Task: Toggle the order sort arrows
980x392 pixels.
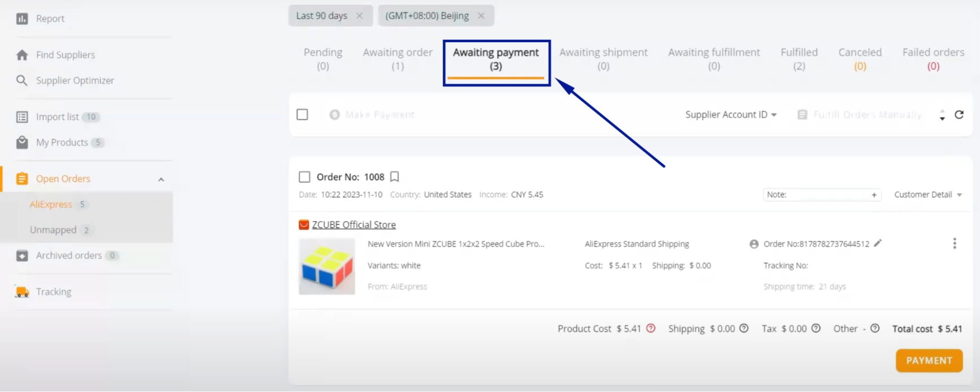Action: pyautogui.click(x=942, y=115)
